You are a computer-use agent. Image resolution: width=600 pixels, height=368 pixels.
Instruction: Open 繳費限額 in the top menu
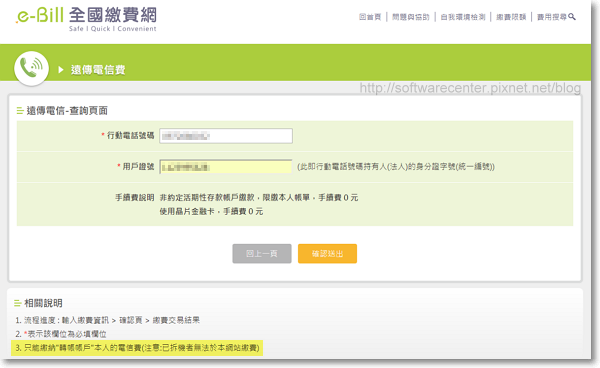(511, 17)
